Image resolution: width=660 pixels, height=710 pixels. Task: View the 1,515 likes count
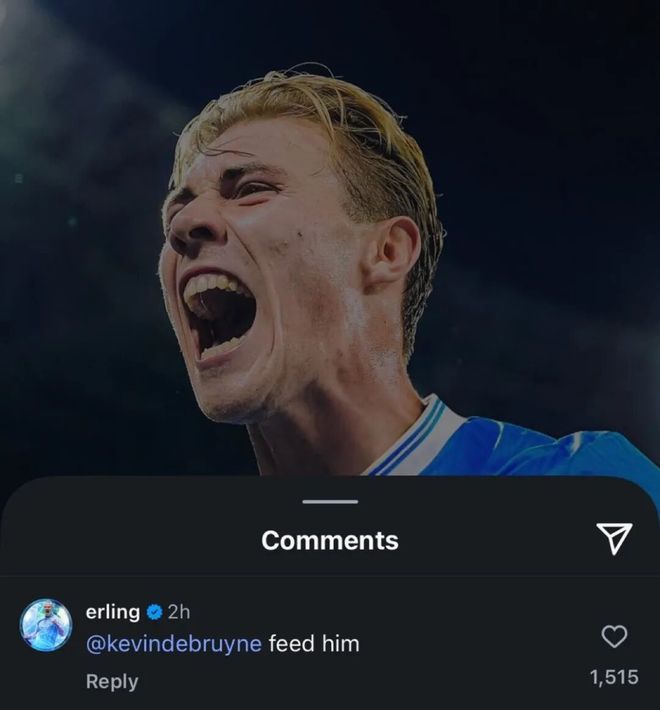click(x=613, y=677)
